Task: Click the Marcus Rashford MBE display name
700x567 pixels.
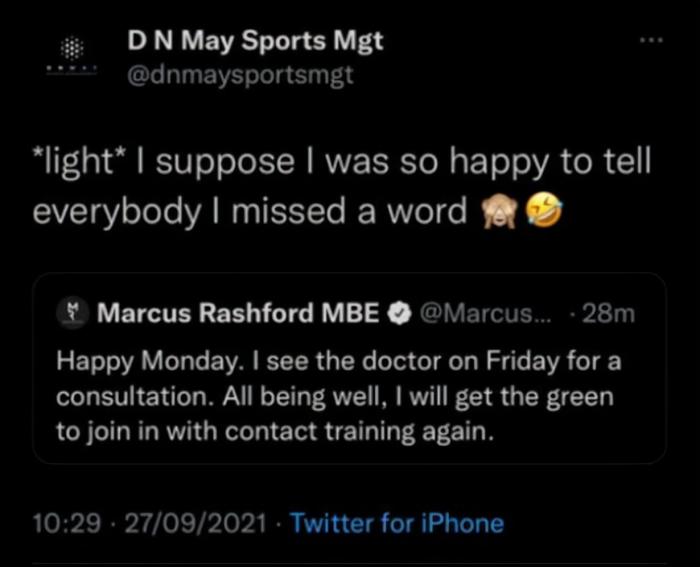Action: [x=238, y=314]
